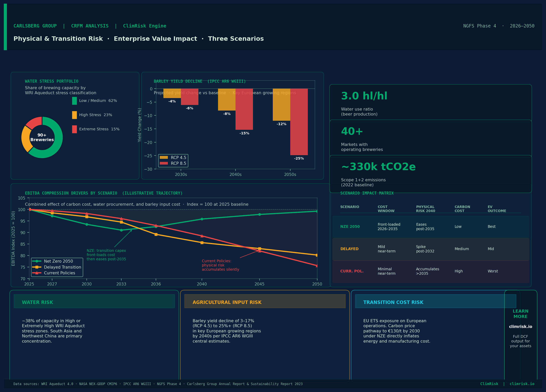Click the WATER RISK card header
546x392 pixels.
(x=94, y=301)
